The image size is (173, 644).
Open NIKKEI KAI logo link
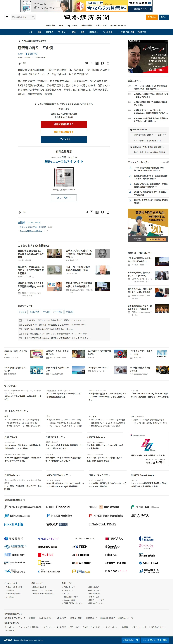click(x=149, y=563)
